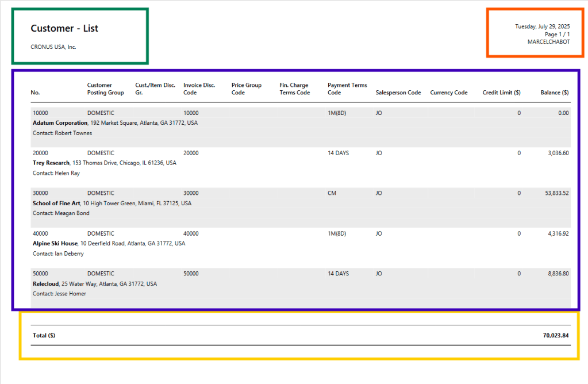
Task: Select the Trey Research customer name
Action: 51,163
